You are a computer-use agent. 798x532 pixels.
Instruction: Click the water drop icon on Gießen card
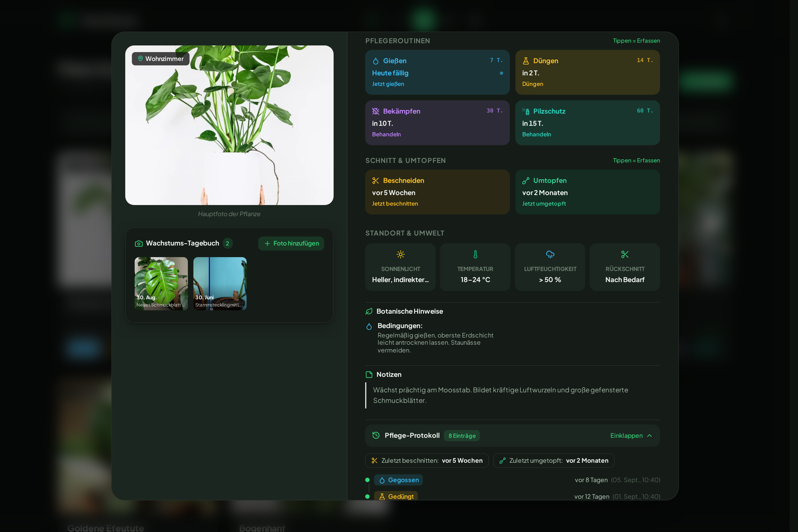[376, 61]
